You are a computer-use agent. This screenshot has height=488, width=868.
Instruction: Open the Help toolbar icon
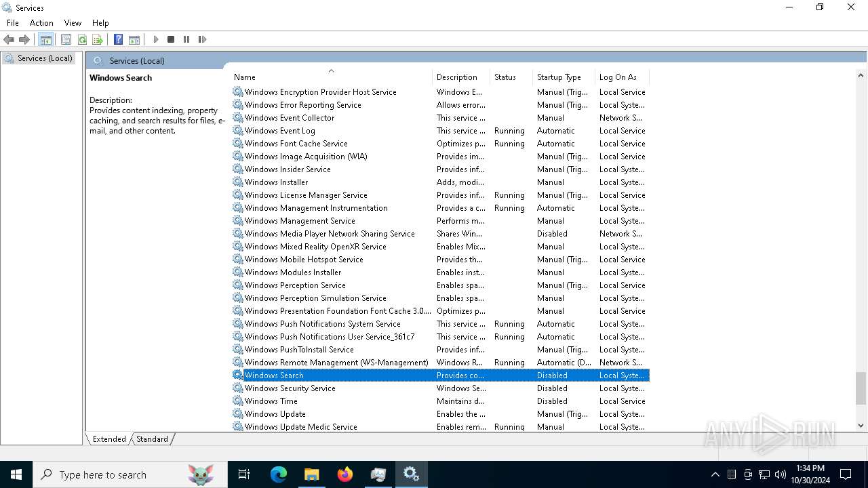[x=118, y=39]
